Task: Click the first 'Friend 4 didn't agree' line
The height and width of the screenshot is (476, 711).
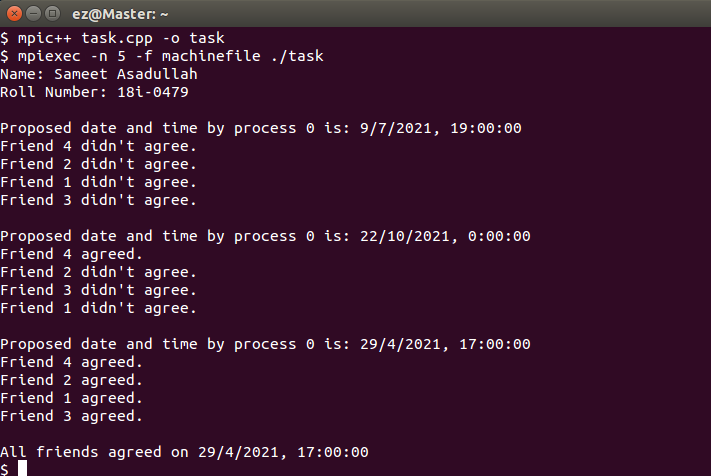Action: tap(98, 146)
